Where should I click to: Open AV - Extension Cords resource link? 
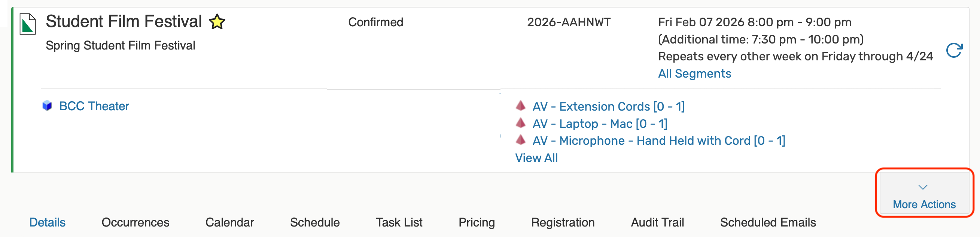click(x=608, y=106)
